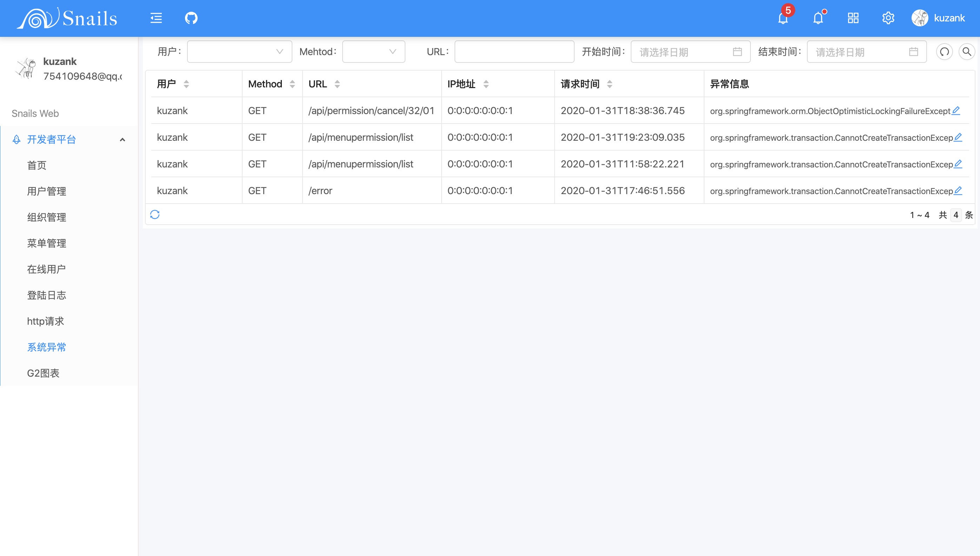
Task: Click the bell icon with red dot
Action: [x=818, y=18]
